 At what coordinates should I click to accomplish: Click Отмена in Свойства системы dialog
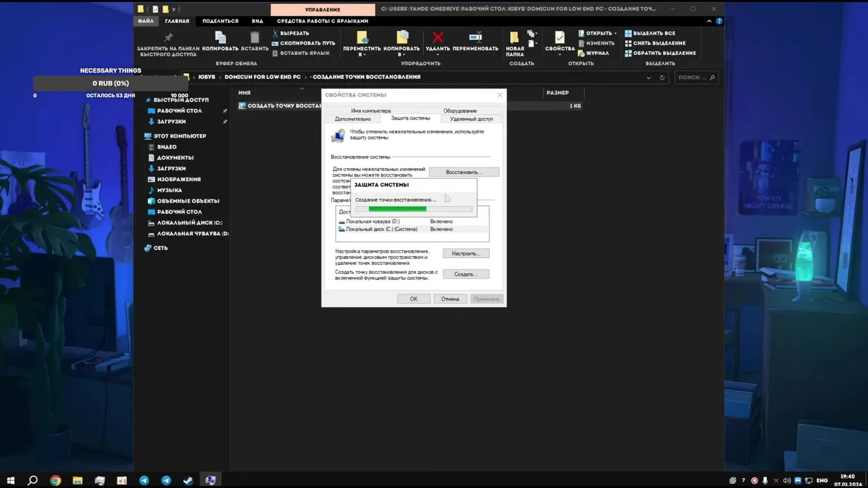[450, 299]
